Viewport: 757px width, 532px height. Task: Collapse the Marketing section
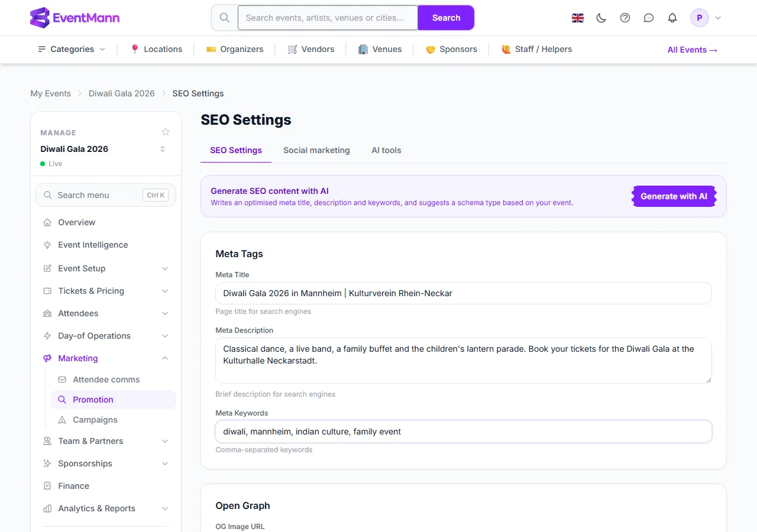tap(106, 358)
